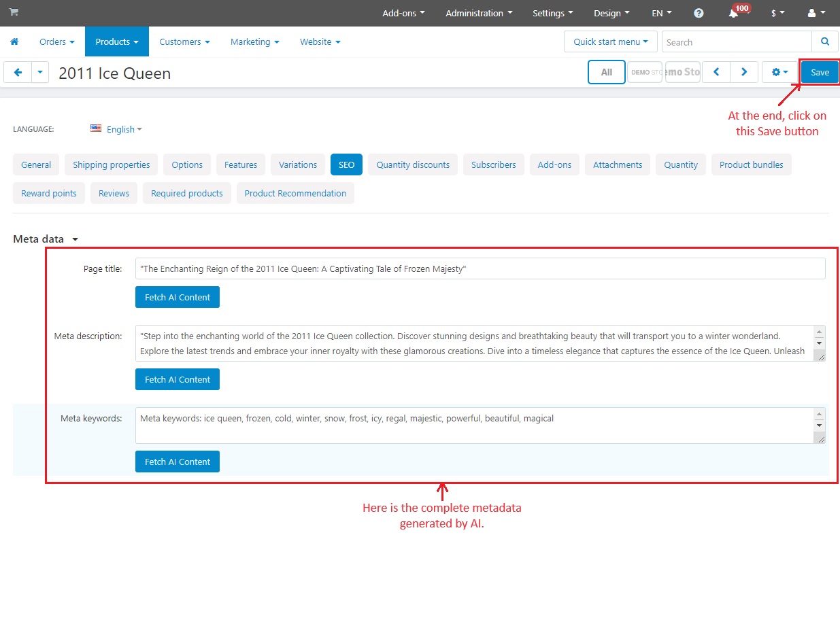This screenshot has width=840, height=626.
Task: Open the Design menu
Action: click(611, 13)
